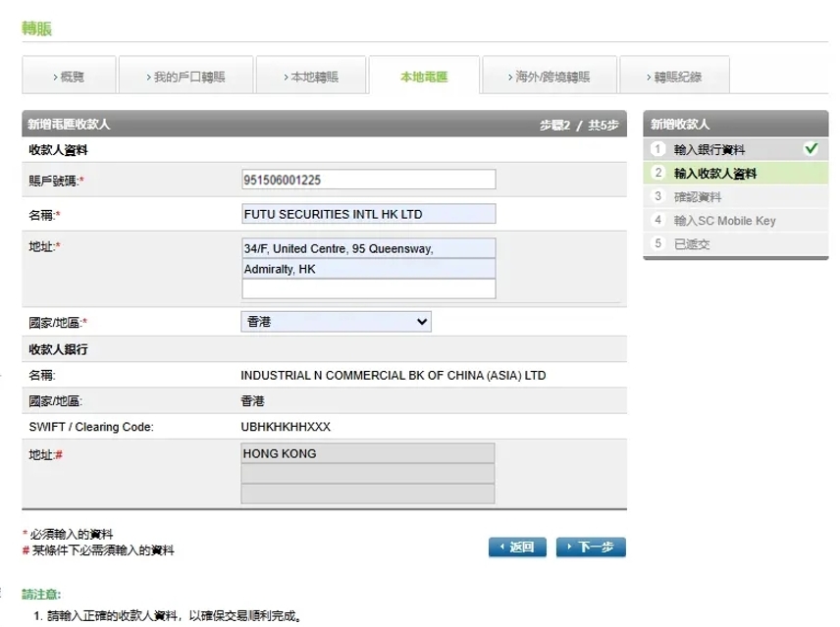
Task: Click the 某條件下必需須輸入的資料 footnote
Action: (x=103, y=549)
